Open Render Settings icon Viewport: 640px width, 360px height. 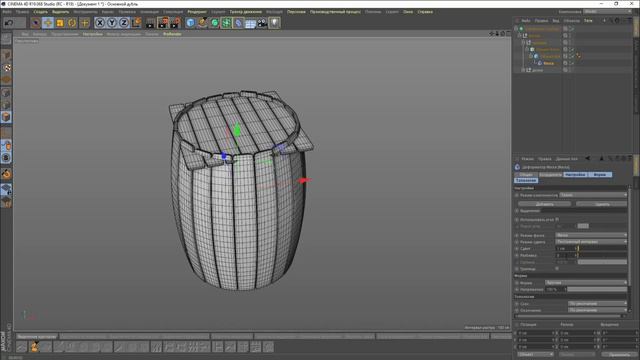pos(176,23)
